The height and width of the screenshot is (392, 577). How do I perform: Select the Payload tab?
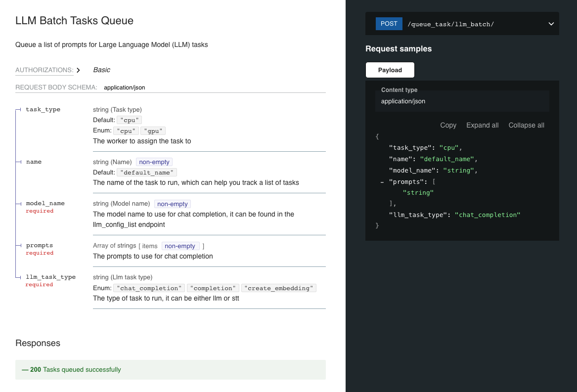390,70
